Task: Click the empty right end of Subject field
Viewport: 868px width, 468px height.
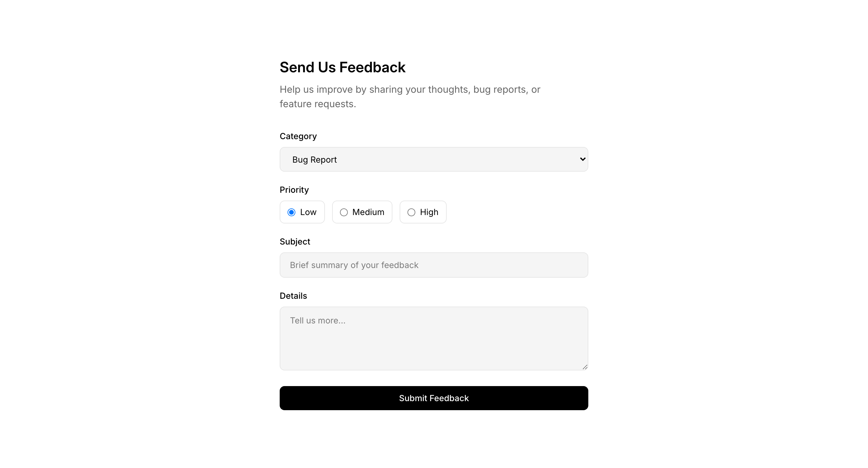Action: coord(539,265)
